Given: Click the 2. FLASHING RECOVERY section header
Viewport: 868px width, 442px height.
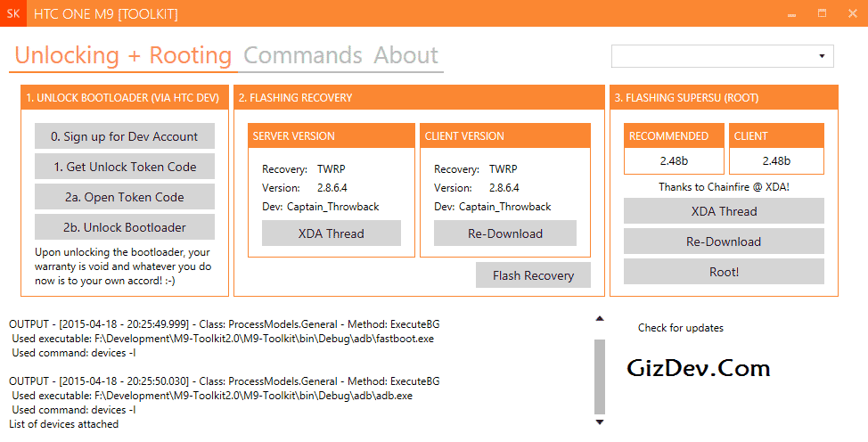Looking at the screenshot, I should pyautogui.click(x=419, y=97).
